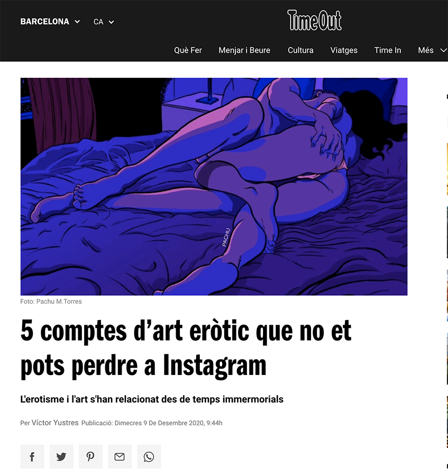
Task: Click the sidebar thumbnail strip
Action: pos(447,270)
